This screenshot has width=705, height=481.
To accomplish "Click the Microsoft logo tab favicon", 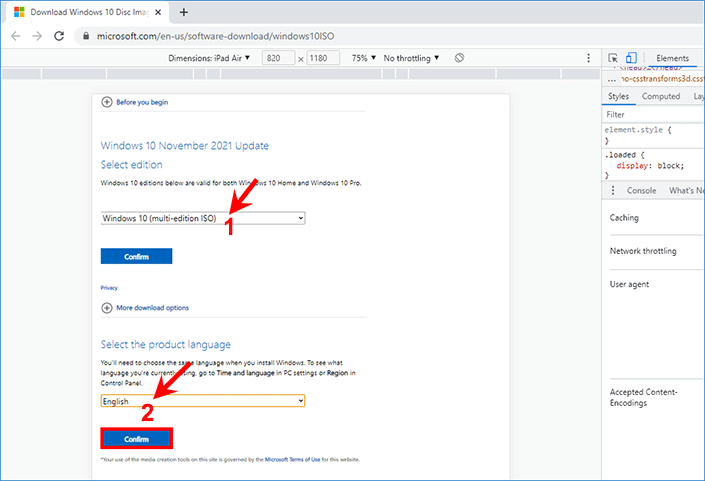I will (19, 12).
